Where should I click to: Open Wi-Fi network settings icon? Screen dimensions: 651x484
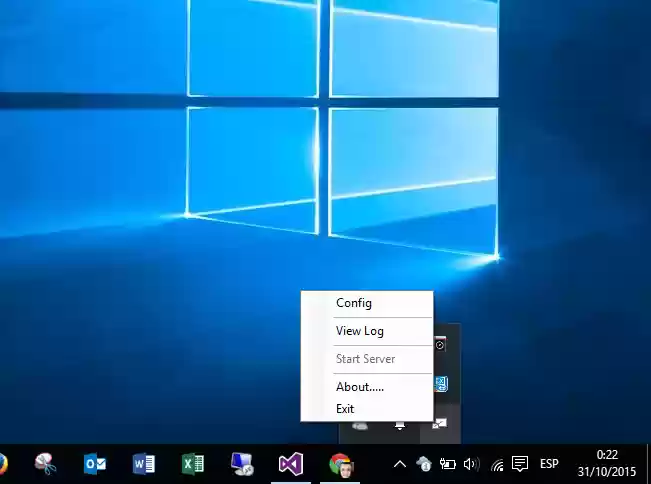pos(497,464)
